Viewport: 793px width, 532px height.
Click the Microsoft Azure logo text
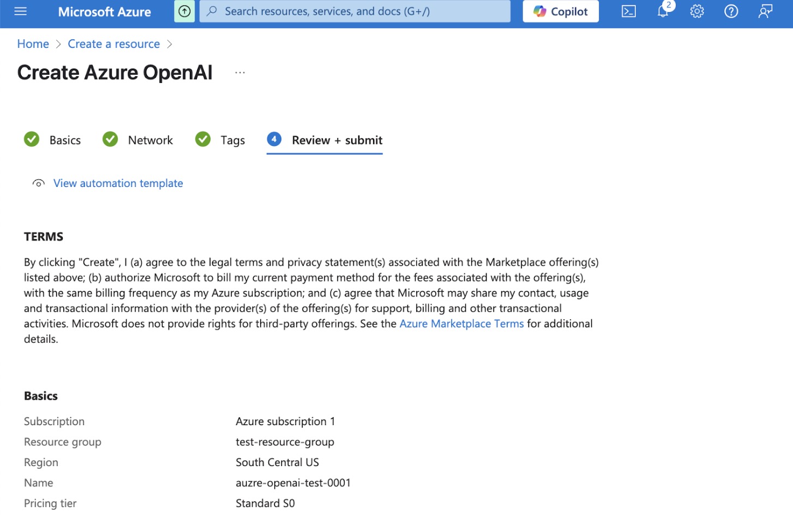click(104, 12)
